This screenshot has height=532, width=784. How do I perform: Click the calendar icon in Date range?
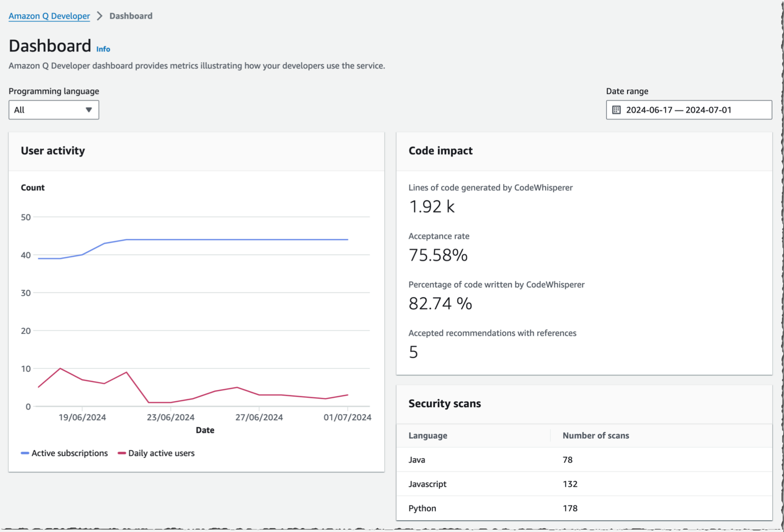click(x=616, y=110)
